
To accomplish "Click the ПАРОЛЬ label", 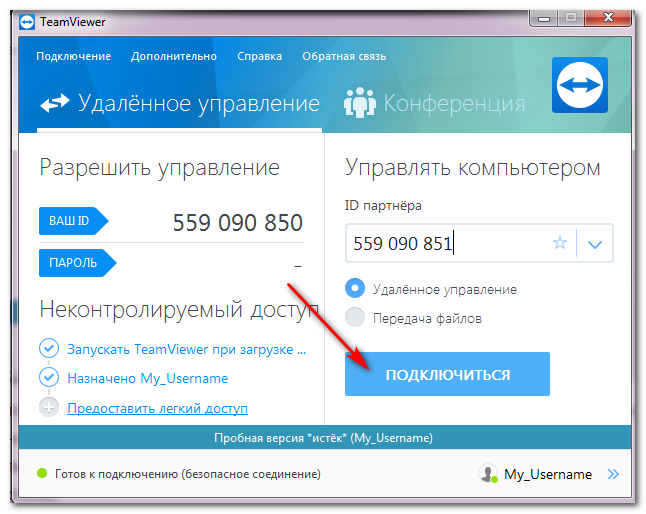I will 77,263.
